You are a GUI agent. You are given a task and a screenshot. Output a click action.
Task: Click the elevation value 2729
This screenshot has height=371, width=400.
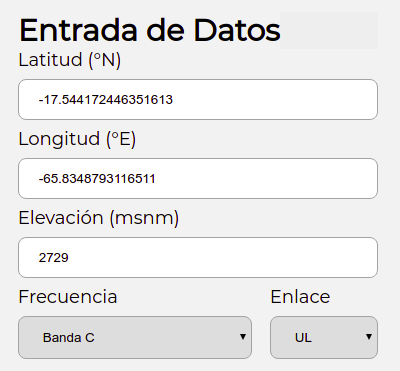pos(54,258)
